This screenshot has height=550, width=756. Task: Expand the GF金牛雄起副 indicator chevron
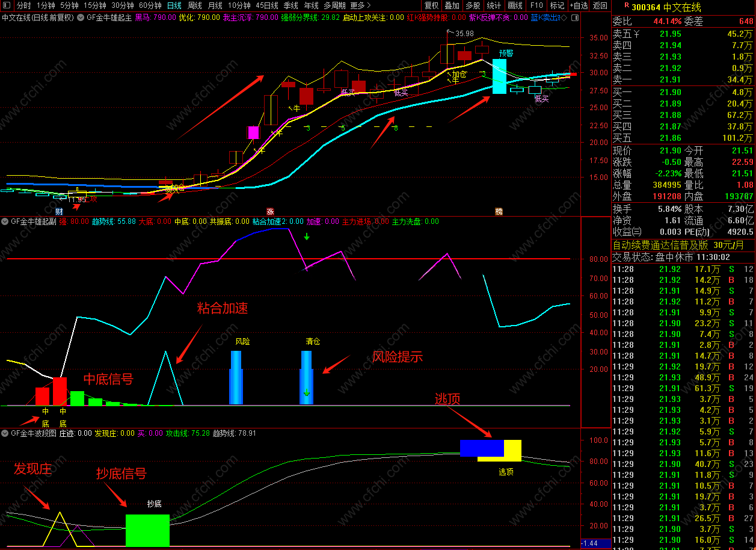[5, 221]
